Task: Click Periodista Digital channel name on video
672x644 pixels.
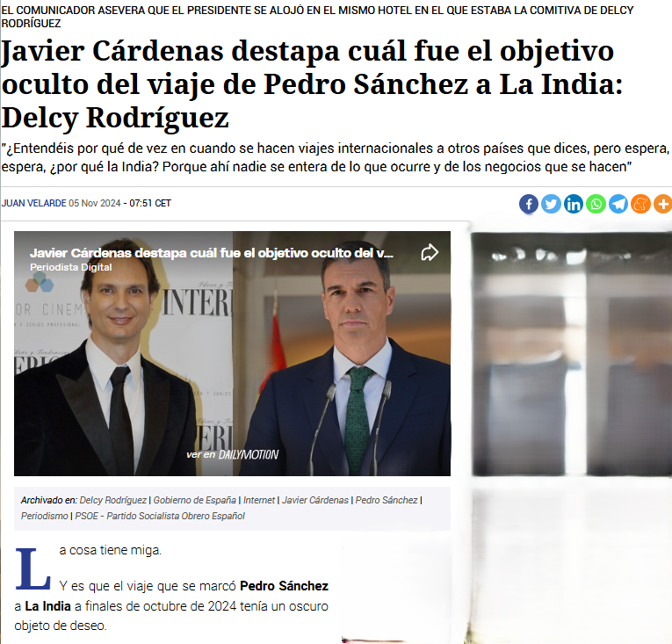Action: (71, 267)
